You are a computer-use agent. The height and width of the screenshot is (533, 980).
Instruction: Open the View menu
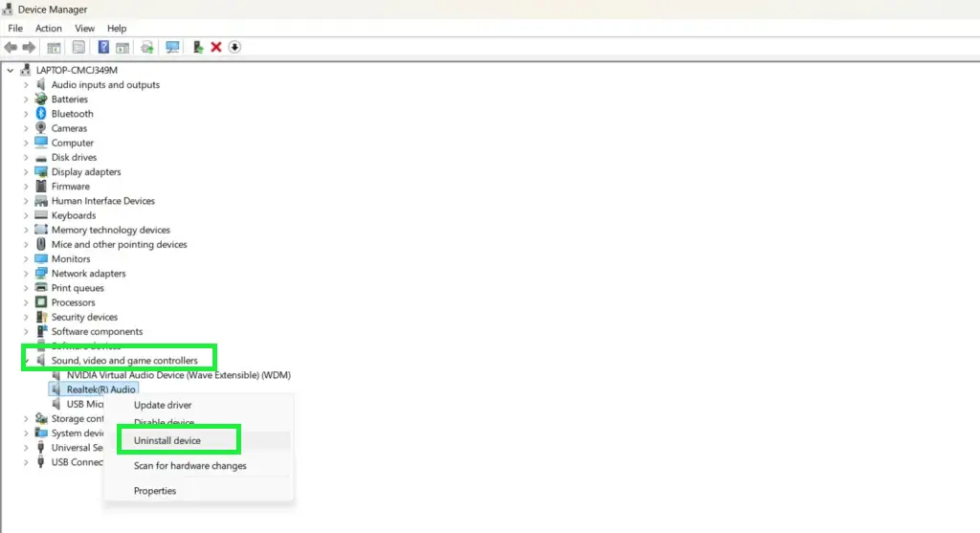pos(84,28)
